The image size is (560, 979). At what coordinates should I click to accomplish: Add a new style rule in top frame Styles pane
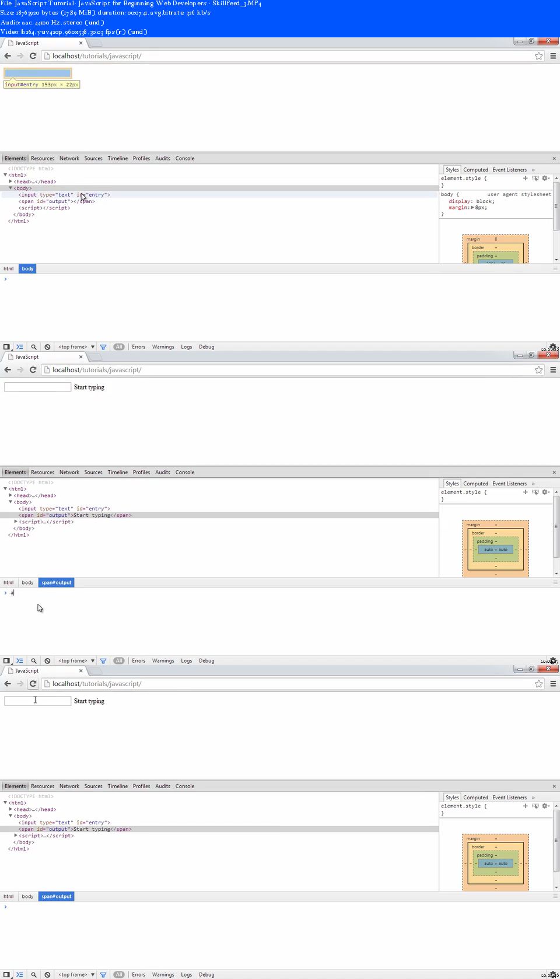coord(525,179)
